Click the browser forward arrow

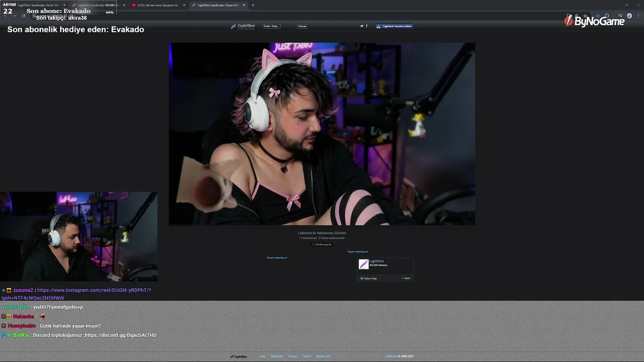coord(14,16)
